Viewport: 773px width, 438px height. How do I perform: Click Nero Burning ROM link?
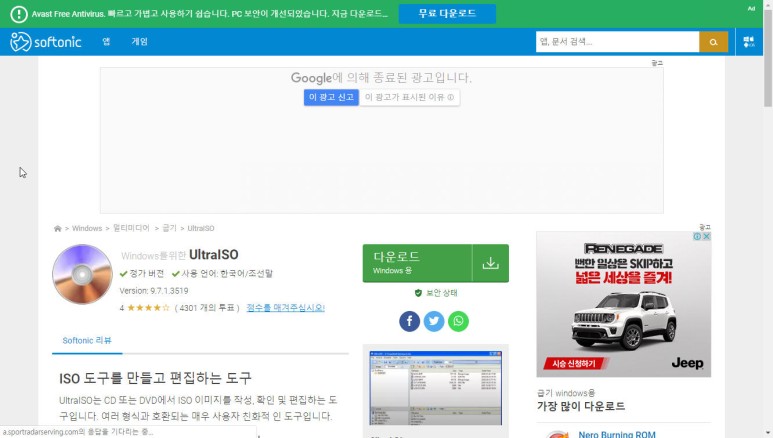pyautogui.click(x=617, y=434)
